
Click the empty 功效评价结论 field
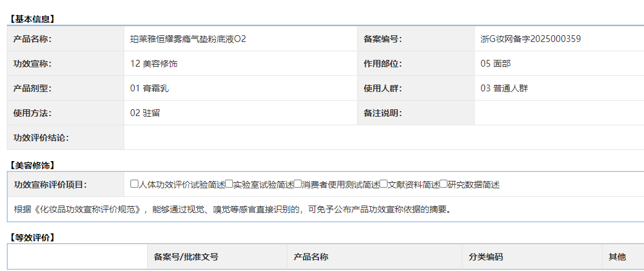pos(383,138)
